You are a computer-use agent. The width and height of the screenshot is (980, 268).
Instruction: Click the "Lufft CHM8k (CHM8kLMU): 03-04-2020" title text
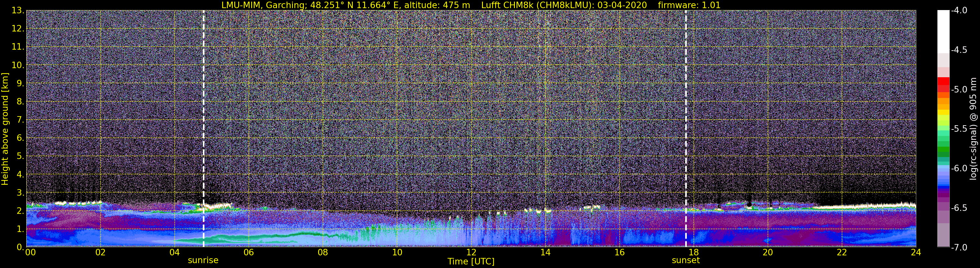pyautogui.click(x=564, y=5)
